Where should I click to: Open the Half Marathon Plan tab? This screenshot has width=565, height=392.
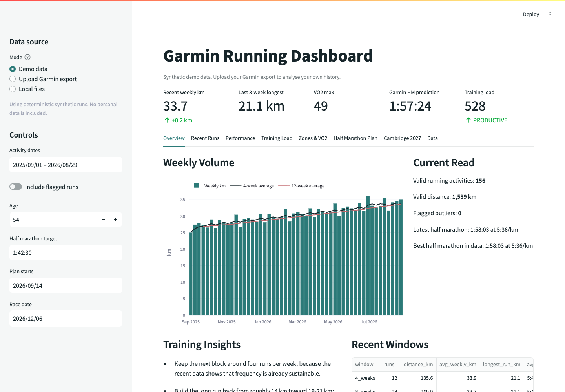[x=355, y=138]
